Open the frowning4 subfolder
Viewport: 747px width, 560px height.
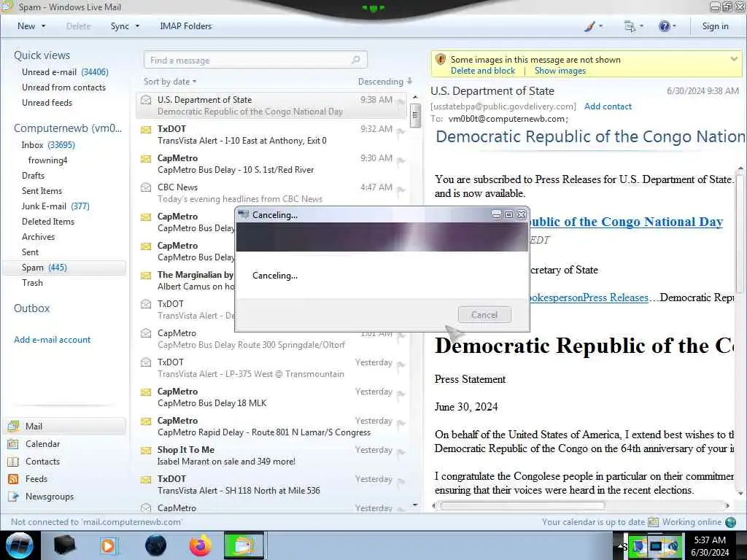click(47, 160)
